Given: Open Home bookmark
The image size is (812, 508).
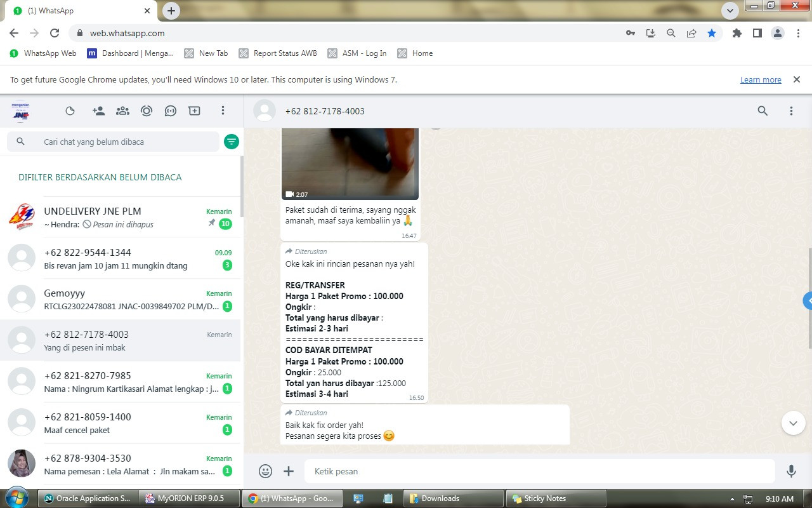Looking at the screenshot, I should [416, 53].
